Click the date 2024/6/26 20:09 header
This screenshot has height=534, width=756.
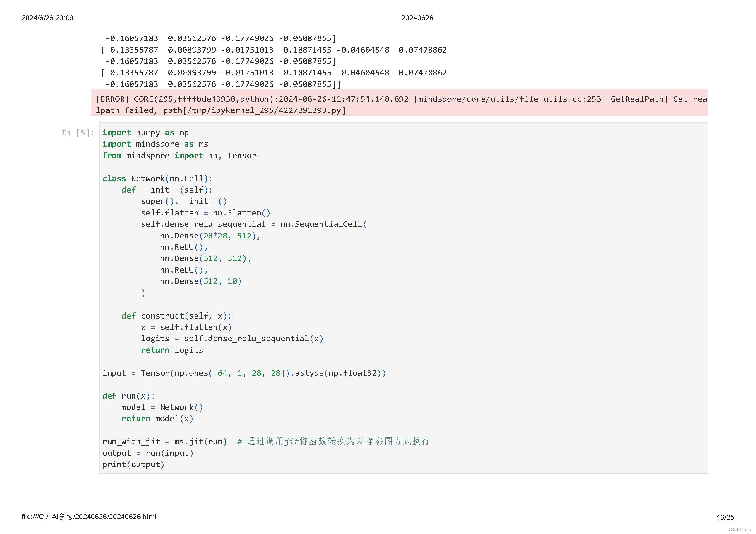(48, 18)
